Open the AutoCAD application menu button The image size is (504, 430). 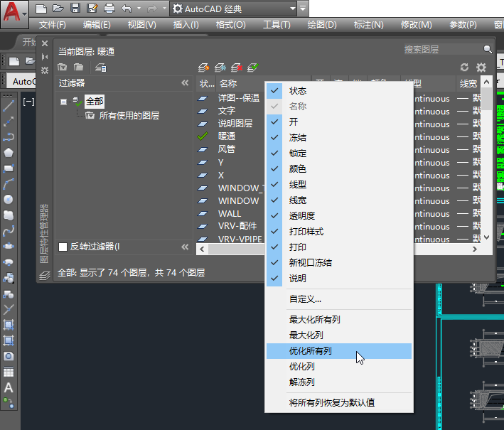click(x=14, y=14)
